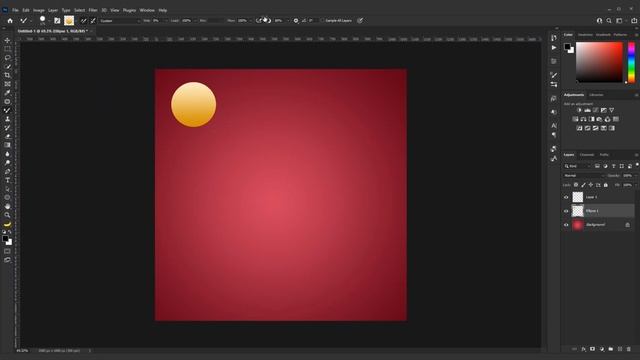The height and width of the screenshot is (360, 640).
Task: Click the current brush load swatch
Action: 69,20
